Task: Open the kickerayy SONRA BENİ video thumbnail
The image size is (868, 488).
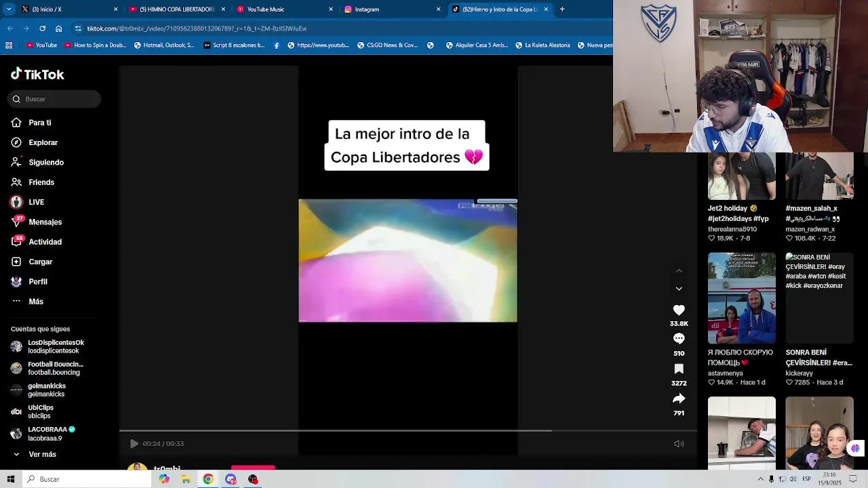Action: pyautogui.click(x=819, y=298)
